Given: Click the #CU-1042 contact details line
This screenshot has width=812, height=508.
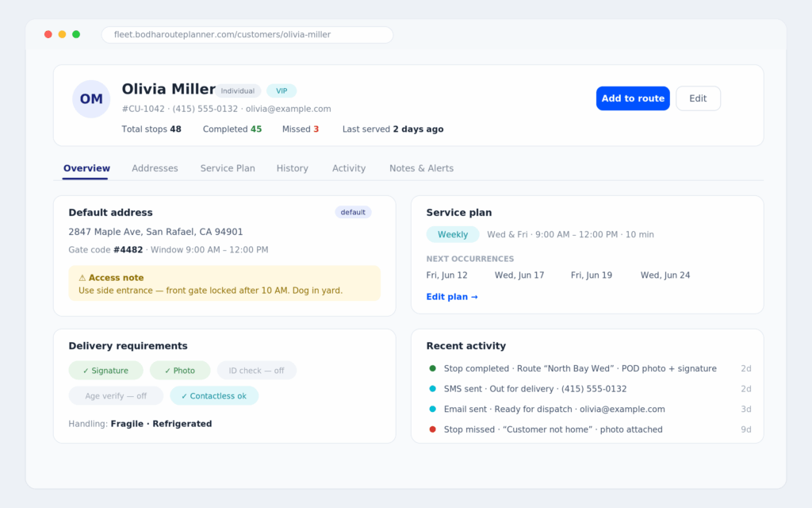Looking at the screenshot, I should click(226, 109).
